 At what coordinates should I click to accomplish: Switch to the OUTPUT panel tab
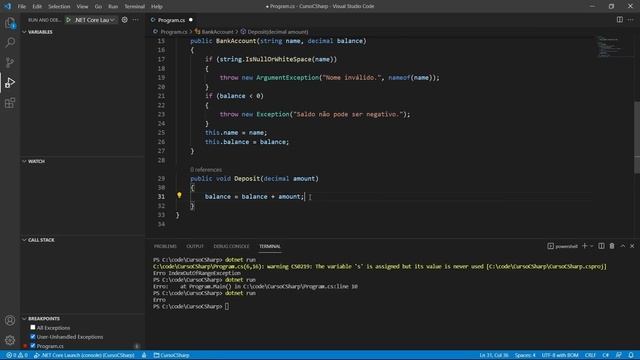(195, 246)
